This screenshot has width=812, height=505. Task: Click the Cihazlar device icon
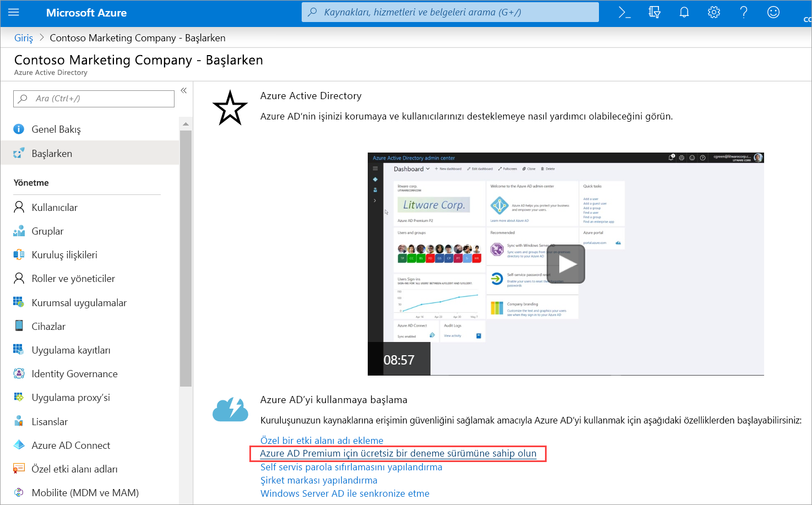(19, 325)
